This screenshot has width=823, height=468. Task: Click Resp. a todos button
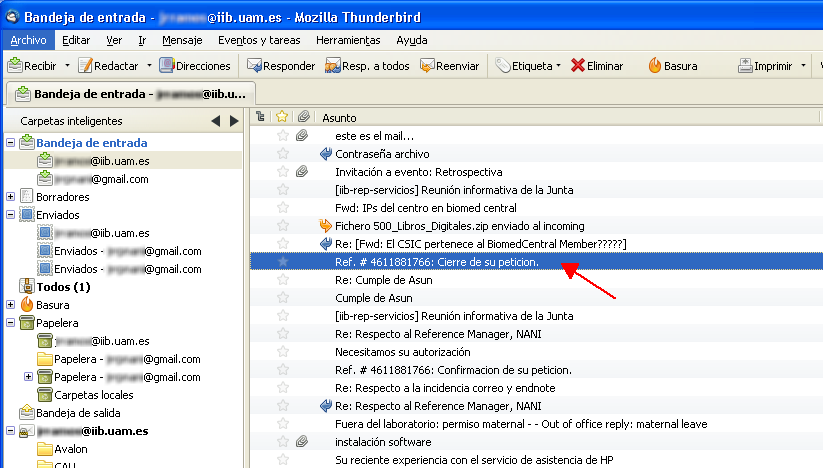coord(367,66)
